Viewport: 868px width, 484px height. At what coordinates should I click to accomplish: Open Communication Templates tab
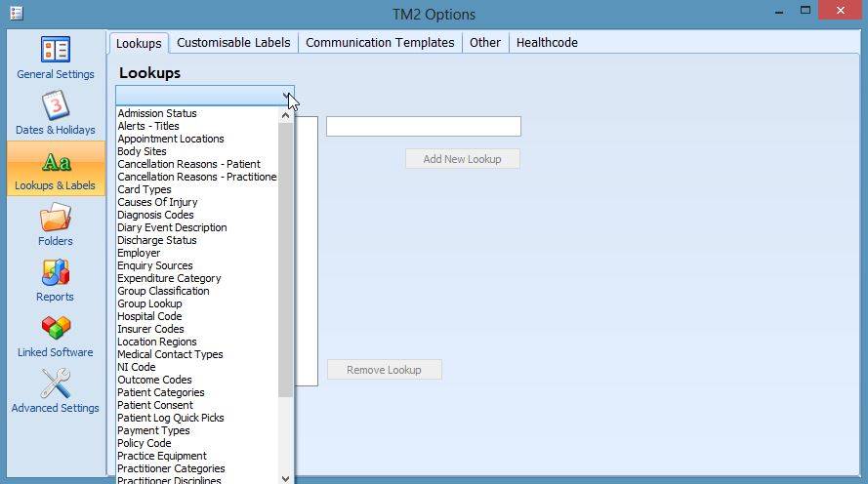coord(380,43)
